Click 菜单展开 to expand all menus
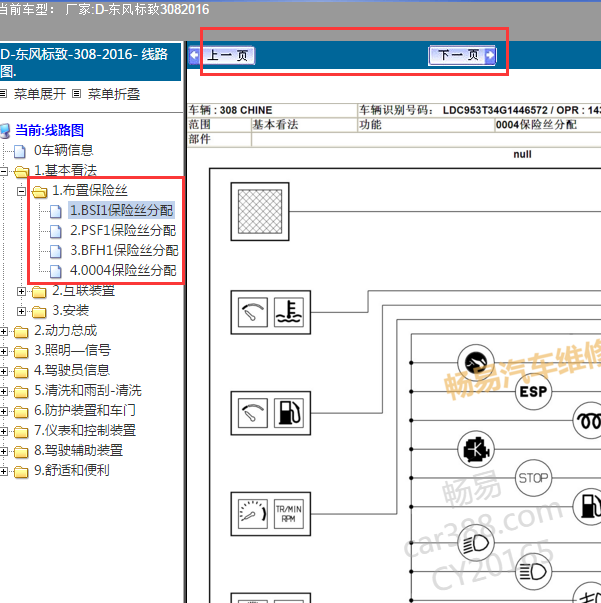This screenshot has height=603, width=601. 40,94
